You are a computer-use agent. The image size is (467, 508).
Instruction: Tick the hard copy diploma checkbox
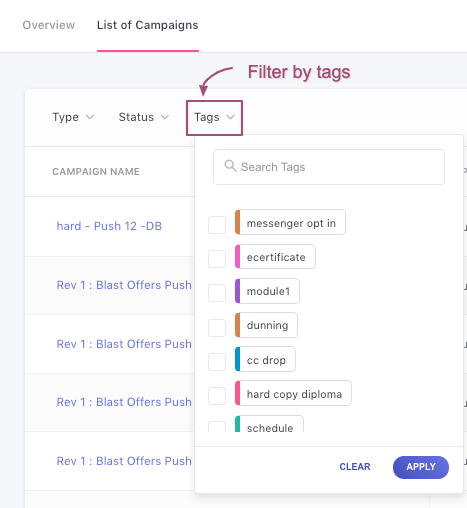pos(217,396)
